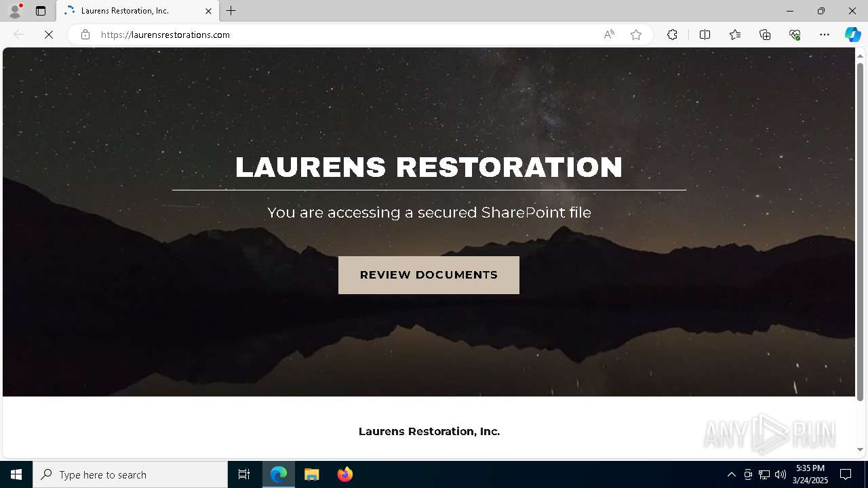The image size is (868, 488).
Task: Minimize the Edge browser window
Action: pyautogui.click(x=790, y=11)
